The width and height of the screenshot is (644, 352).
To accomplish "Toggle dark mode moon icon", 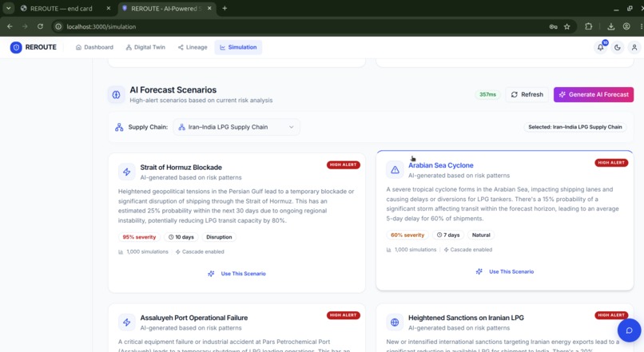I will point(618,48).
